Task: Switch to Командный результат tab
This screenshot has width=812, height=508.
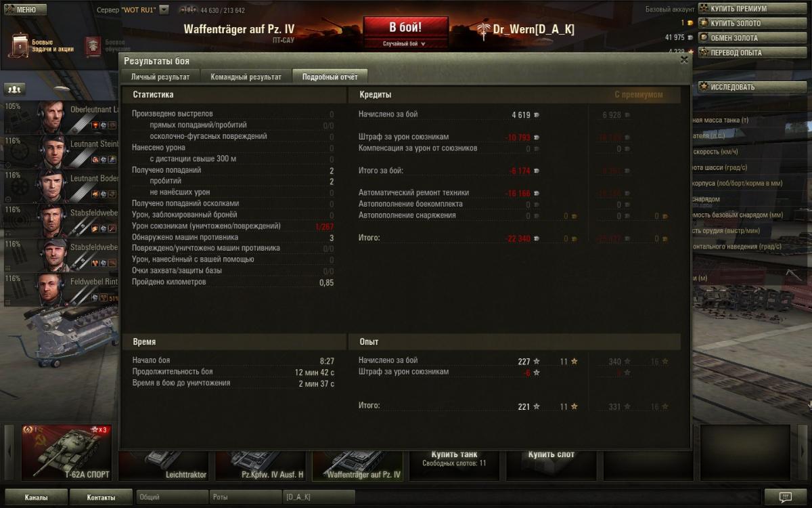Action: coord(246,77)
